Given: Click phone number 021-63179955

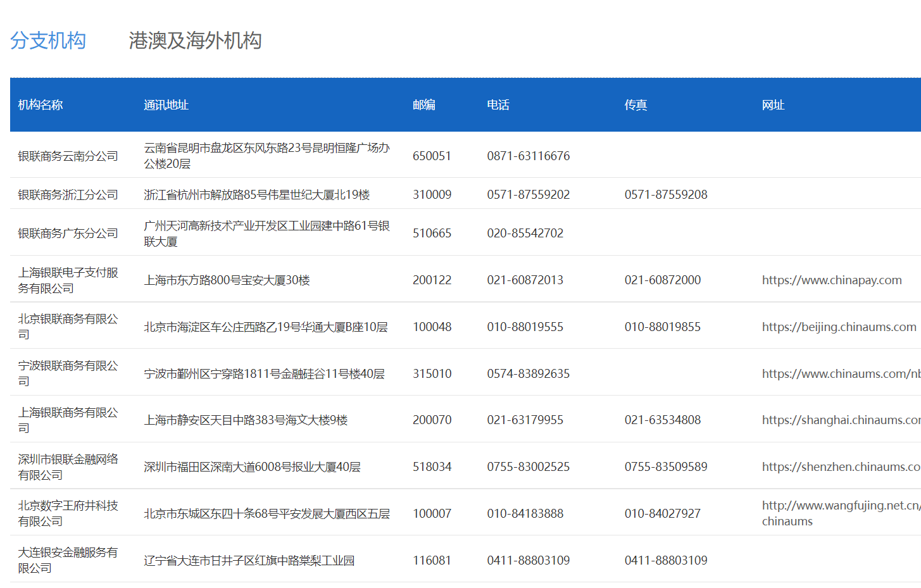Looking at the screenshot, I should 525,420.
